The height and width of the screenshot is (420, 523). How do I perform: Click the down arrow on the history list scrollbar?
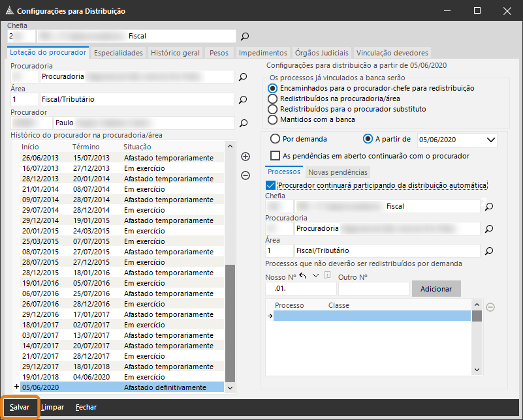(x=229, y=387)
